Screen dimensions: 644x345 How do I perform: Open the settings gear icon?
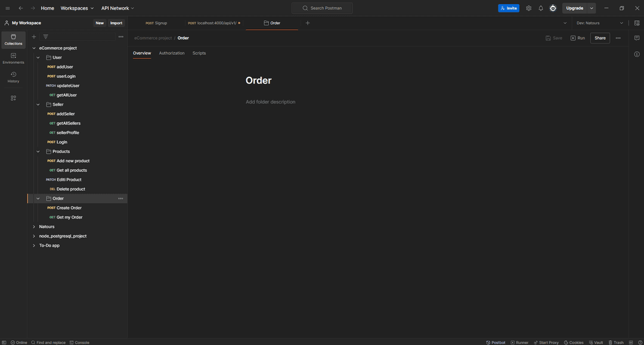coord(528,8)
